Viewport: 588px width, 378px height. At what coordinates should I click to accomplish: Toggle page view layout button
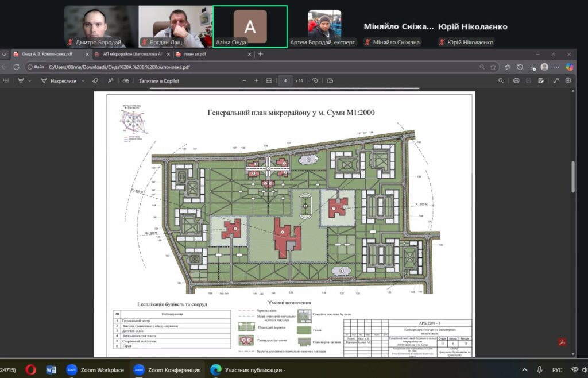pos(330,81)
